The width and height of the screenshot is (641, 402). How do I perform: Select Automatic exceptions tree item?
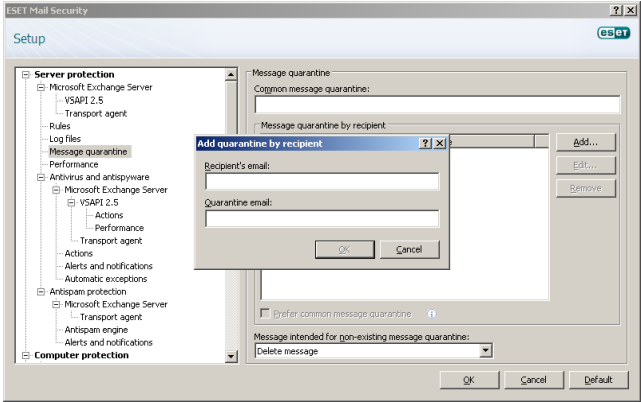(x=105, y=279)
